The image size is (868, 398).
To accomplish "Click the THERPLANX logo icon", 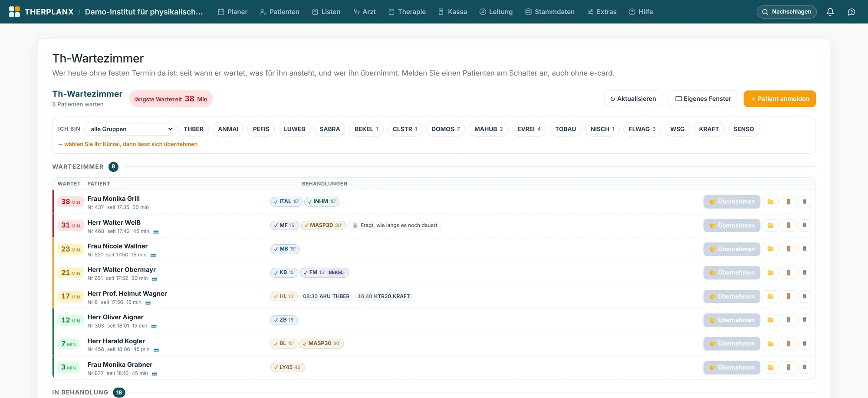I will (x=14, y=12).
